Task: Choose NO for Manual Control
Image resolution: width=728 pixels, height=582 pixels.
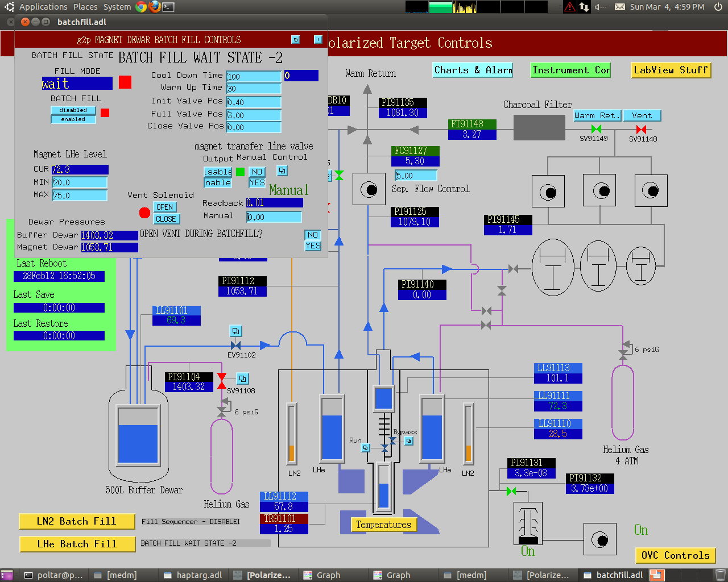Action: coord(257,172)
